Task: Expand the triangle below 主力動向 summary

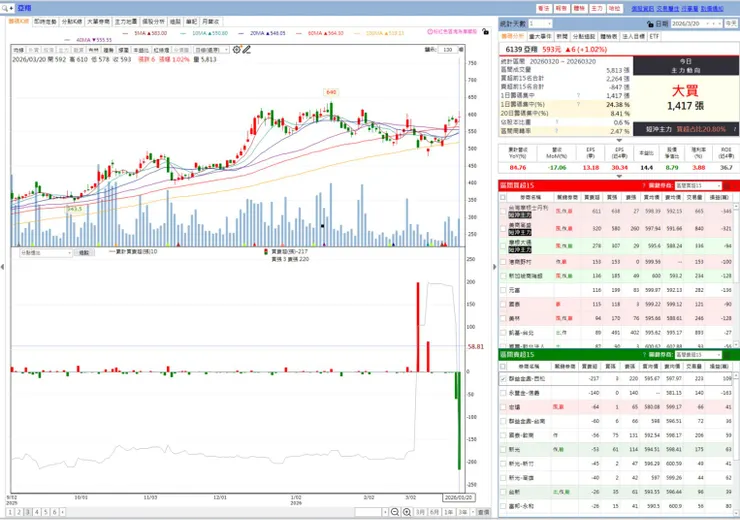Action: [619, 140]
